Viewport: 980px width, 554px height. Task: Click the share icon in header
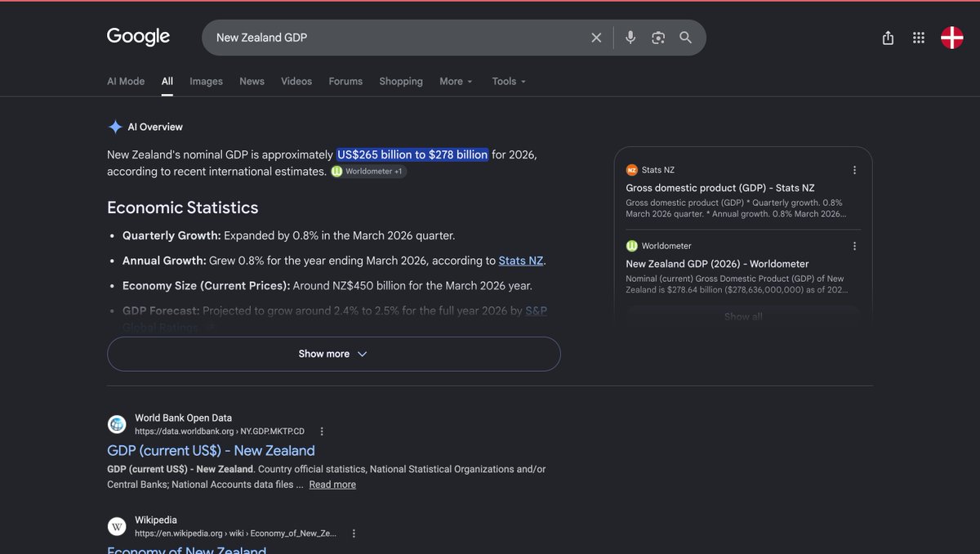(x=888, y=38)
